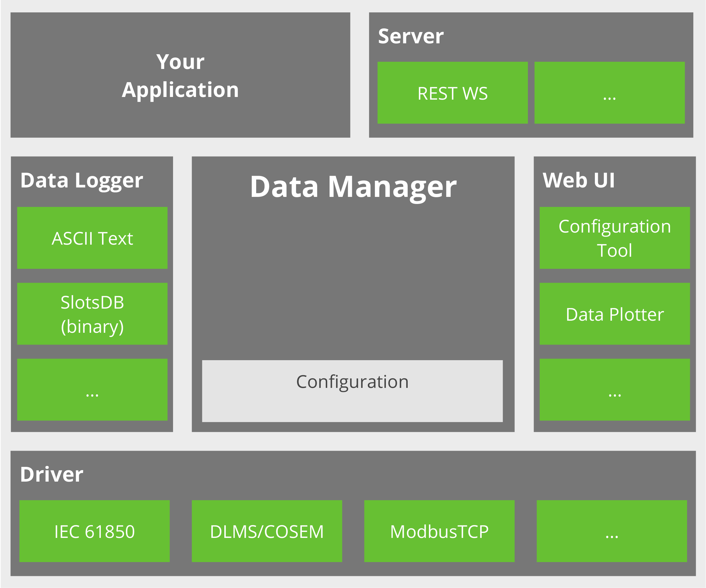706x588 pixels.
Task: Select the ASCII Text logger box
Action: coord(92,238)
